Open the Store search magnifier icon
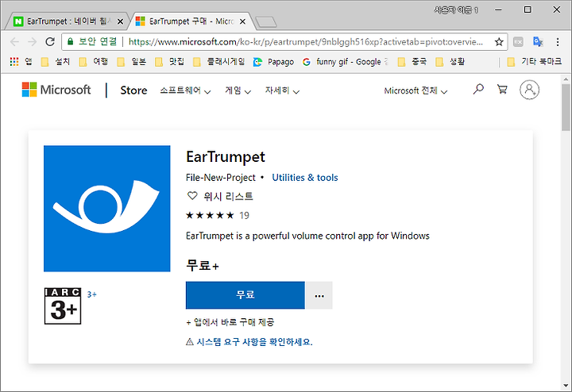 [x=478, y=89]
